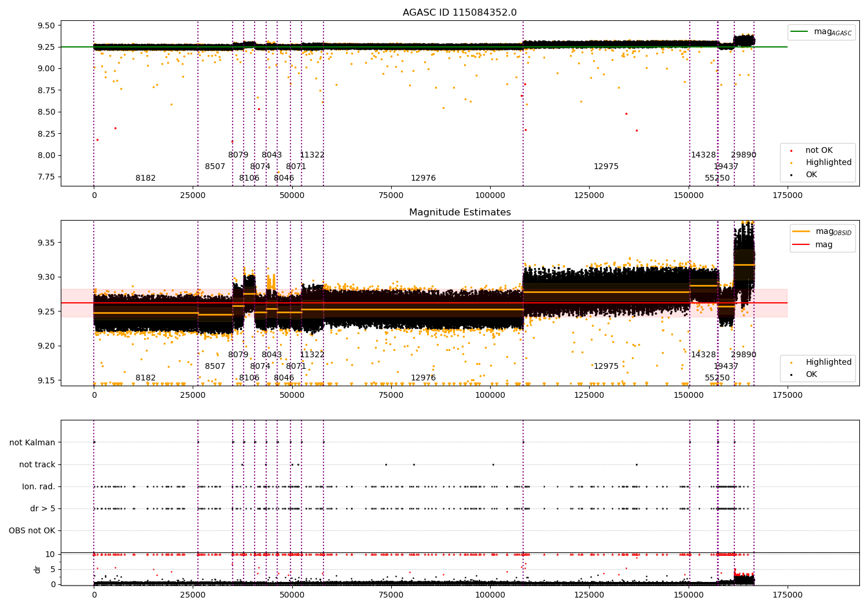Select OBSID label 12976 in the AGASC ID plot
This screenshot has height=608, width=868.
click(424, 178)
